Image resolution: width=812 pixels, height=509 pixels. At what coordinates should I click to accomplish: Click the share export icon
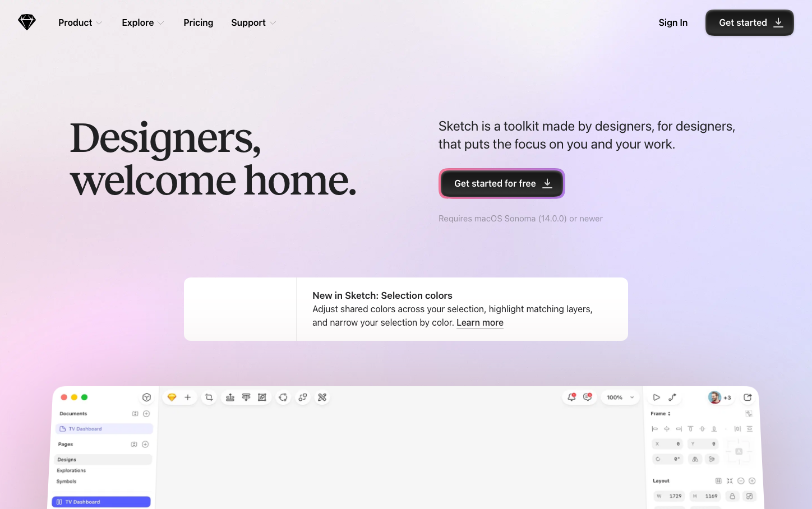(748, 397)
